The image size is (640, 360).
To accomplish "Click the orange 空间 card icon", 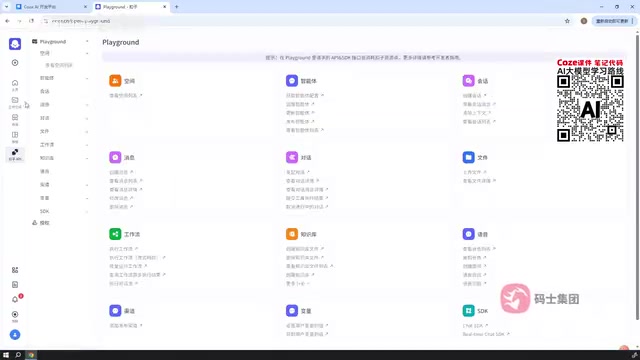I will click(115, 81).
